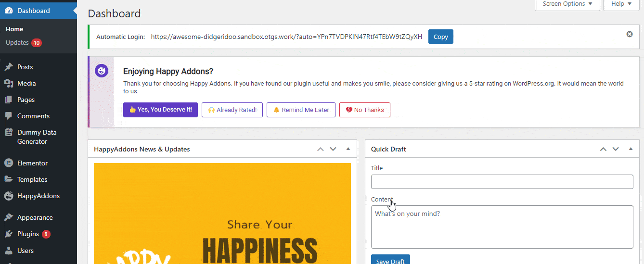This screenshot has width=644, height=264.
Task: Click the automatic login URL text
Action: 286,37
